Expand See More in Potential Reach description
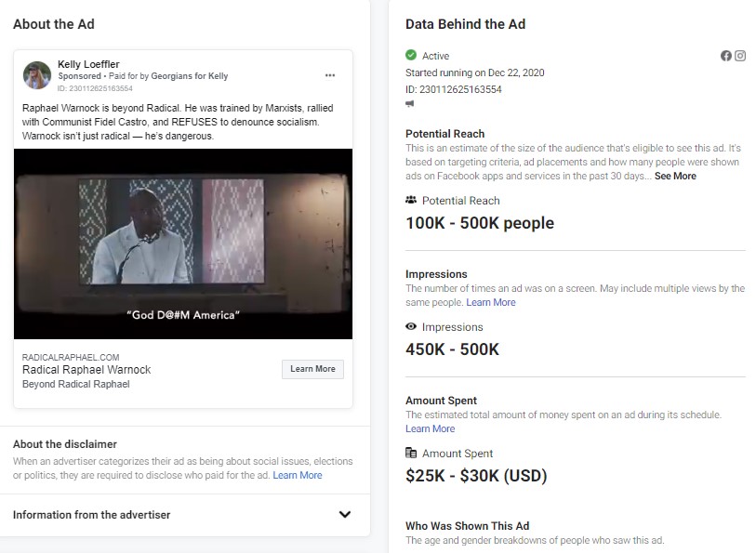The width and height of the screenshot is (756, 553). click(x=675, y=177)
